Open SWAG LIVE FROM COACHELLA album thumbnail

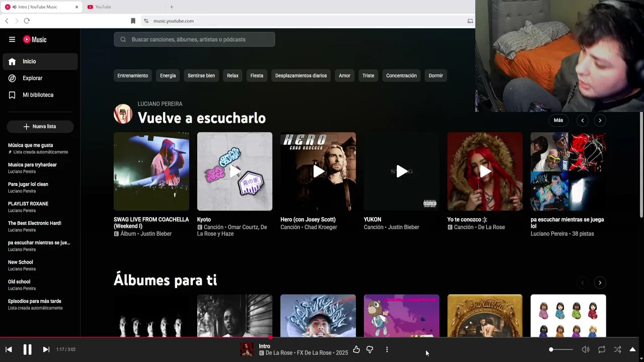[151, 171]
